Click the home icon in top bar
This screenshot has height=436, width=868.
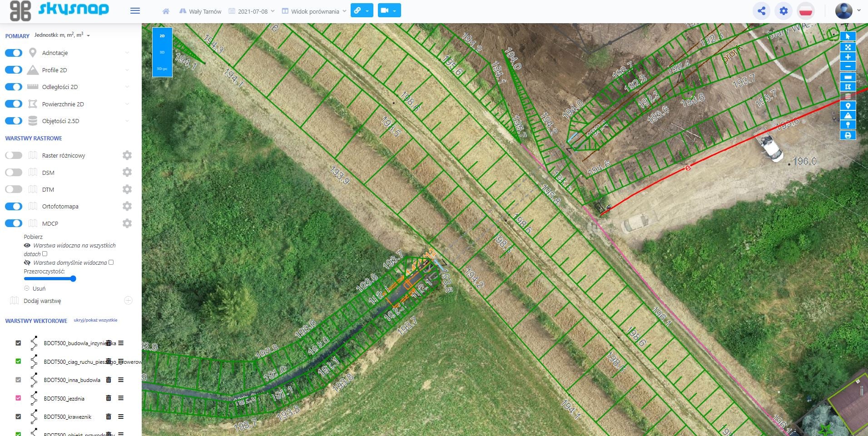click(166, 11)
